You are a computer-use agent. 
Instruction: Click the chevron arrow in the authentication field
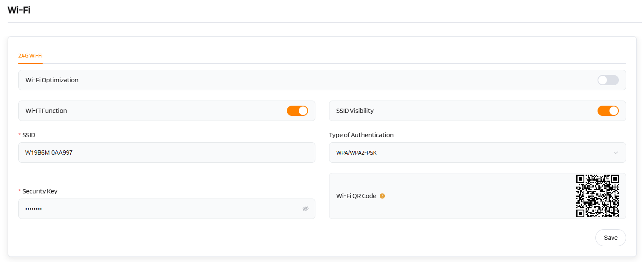(x=615, y=153)
